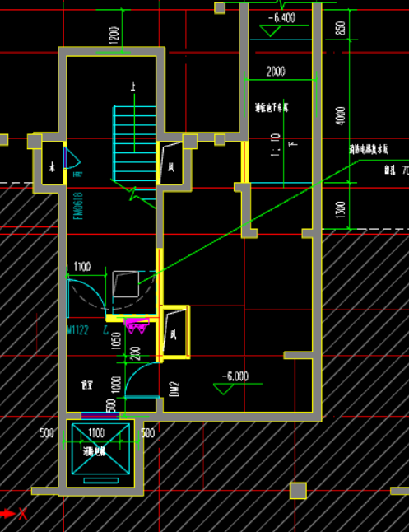Select the -6.400 elevation text

[282, 17]
